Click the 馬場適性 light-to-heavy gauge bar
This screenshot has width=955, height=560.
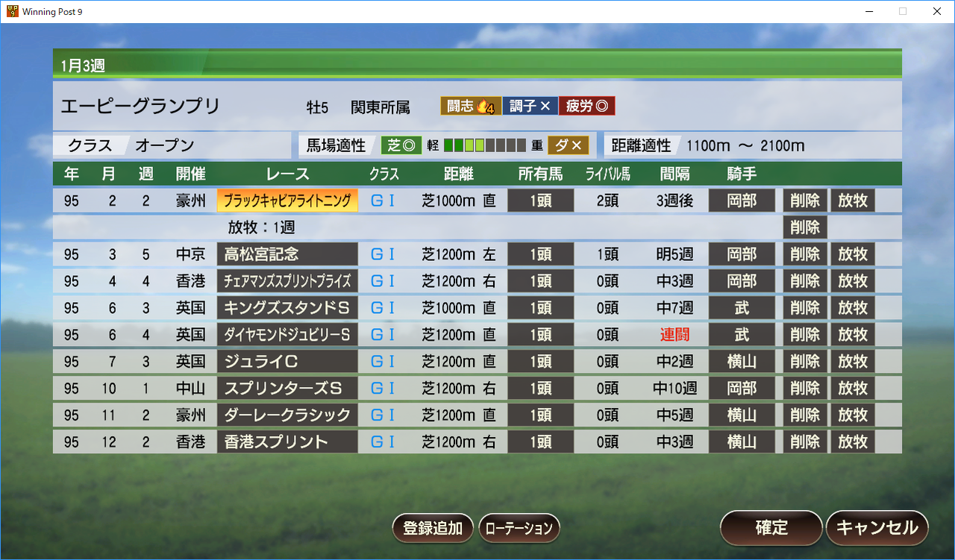(485, 145)
